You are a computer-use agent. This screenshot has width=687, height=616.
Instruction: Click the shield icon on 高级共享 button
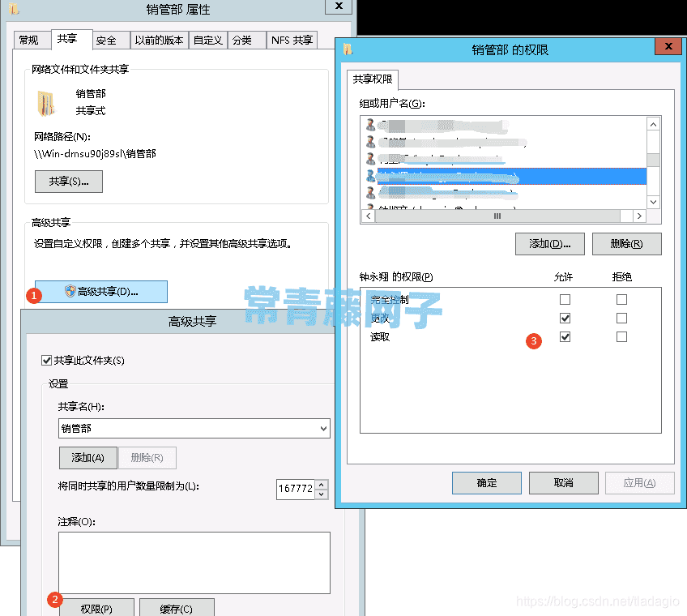coord(70,291)
